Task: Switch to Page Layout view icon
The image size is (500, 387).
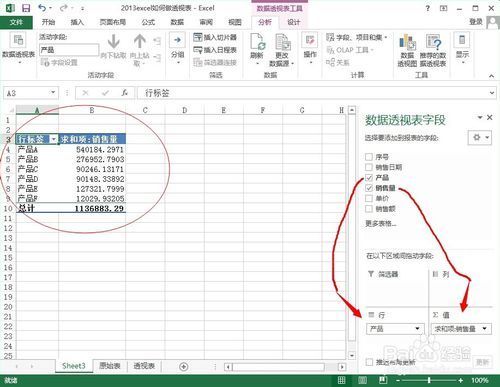Action: click(362, 380)
